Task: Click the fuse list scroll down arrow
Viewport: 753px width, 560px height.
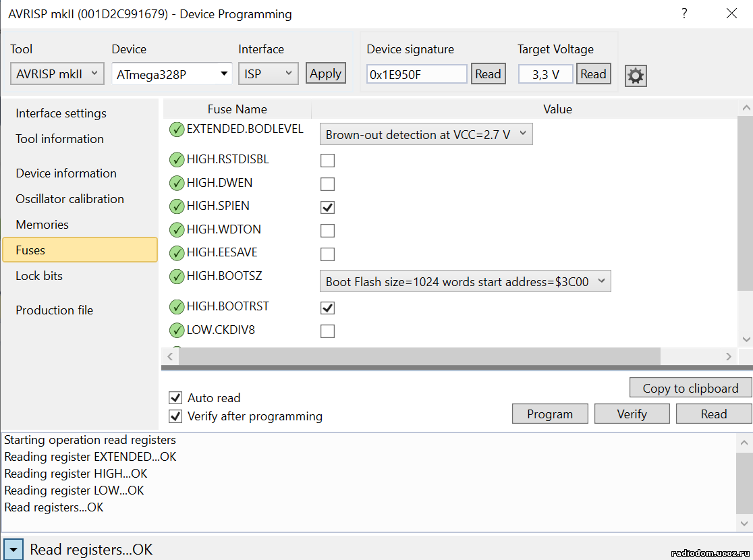Action: (x=746, y=339)
